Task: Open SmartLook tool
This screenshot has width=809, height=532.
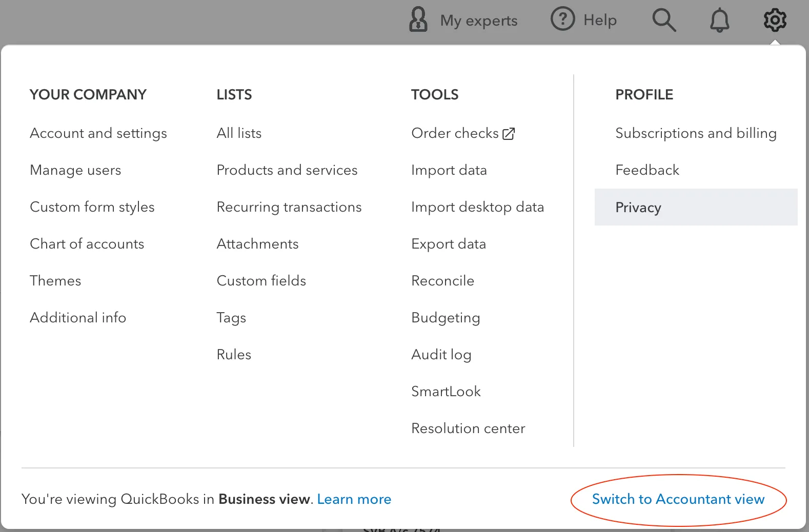Action: [x=446, y=392]
